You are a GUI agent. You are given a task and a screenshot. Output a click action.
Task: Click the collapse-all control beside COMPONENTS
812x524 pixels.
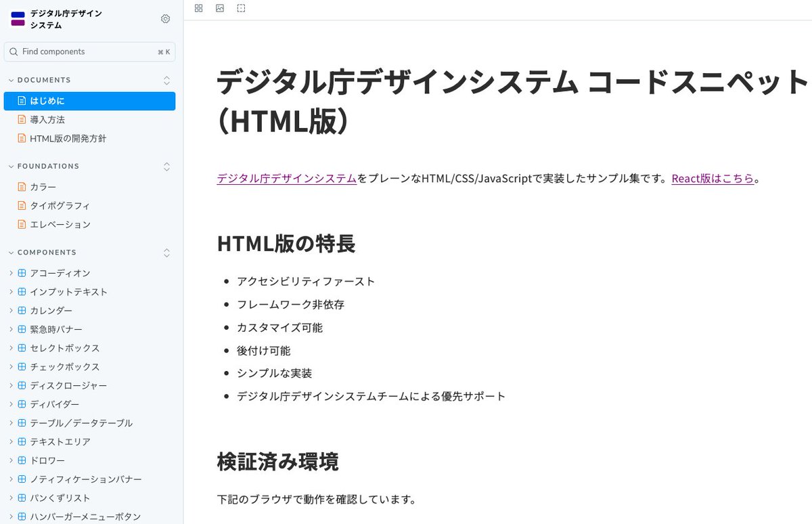166,252
